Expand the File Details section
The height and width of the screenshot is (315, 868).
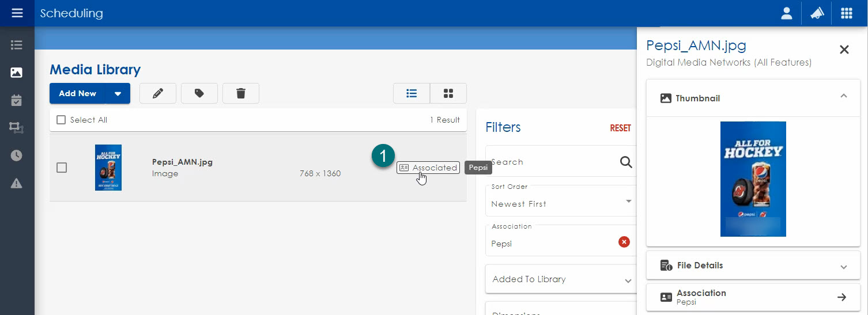pos(753,265)
